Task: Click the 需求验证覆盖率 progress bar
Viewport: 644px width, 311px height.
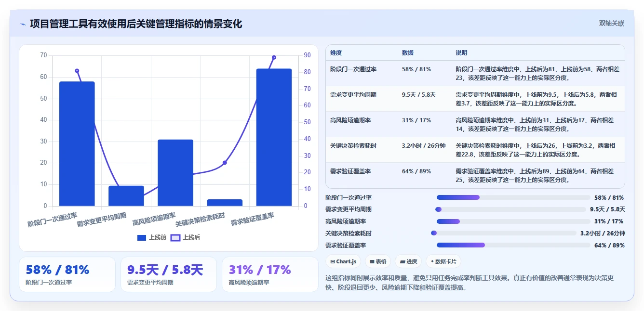Action: pos(513,245)
